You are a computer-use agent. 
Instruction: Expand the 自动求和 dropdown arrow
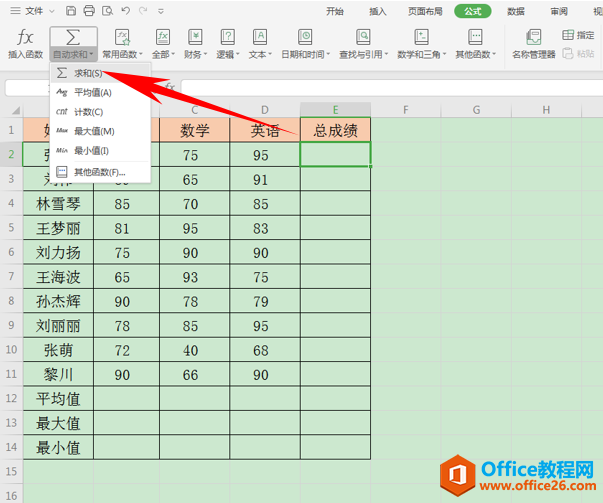coord(92,55)
